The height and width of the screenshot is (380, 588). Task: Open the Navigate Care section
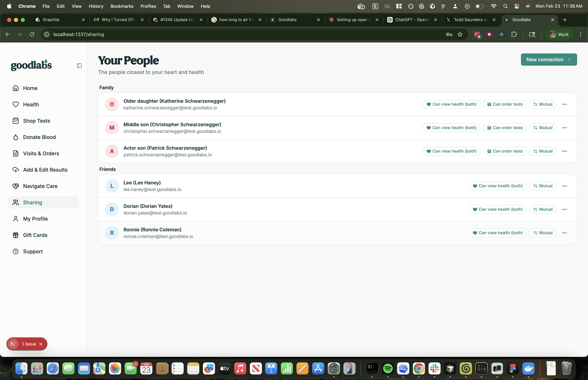point(40,186)
